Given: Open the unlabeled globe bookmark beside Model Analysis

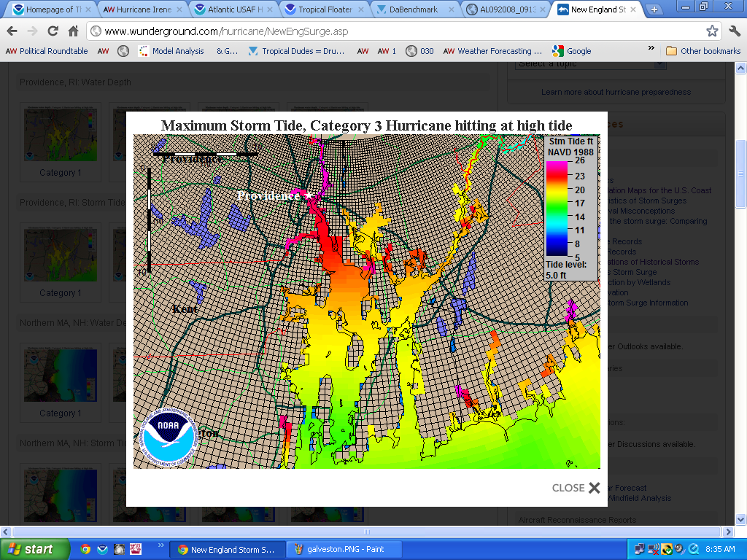Looking at the screenshot, I should pos(123,51).
